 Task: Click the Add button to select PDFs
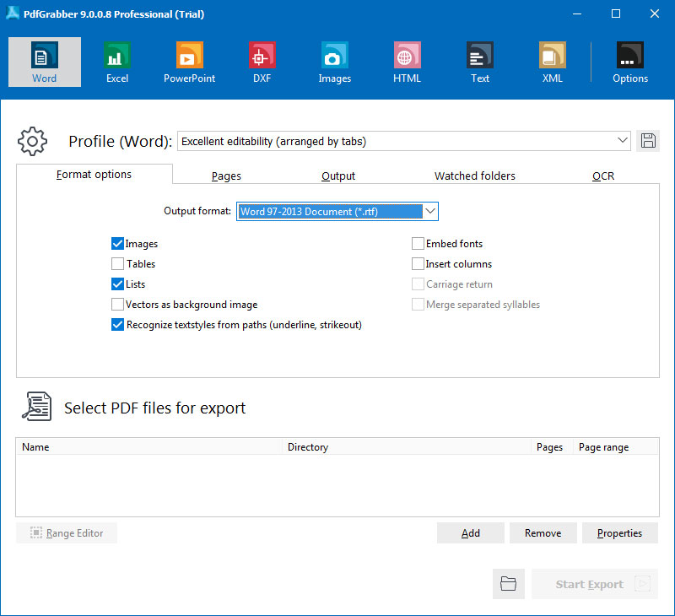(x=470, y=532)
